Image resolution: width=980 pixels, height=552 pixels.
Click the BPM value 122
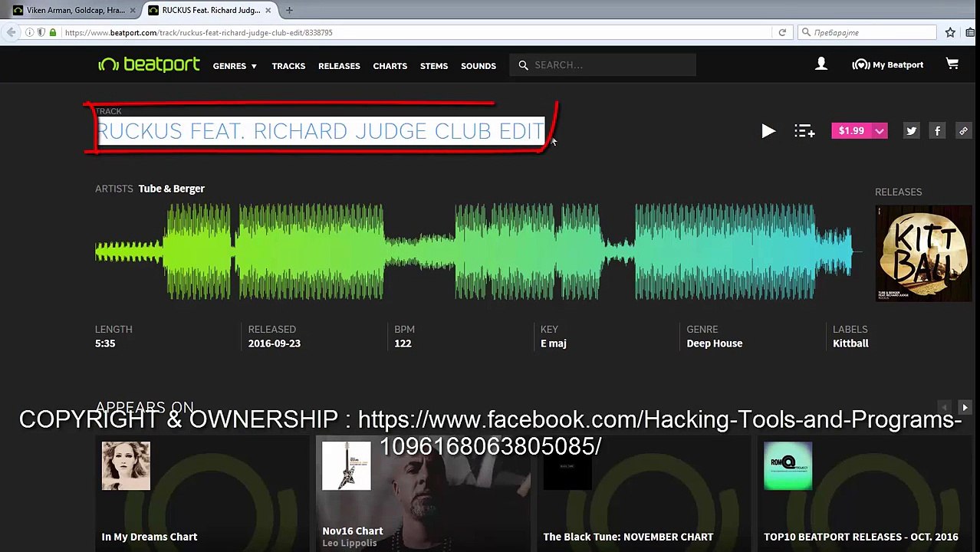pos(403,343)
